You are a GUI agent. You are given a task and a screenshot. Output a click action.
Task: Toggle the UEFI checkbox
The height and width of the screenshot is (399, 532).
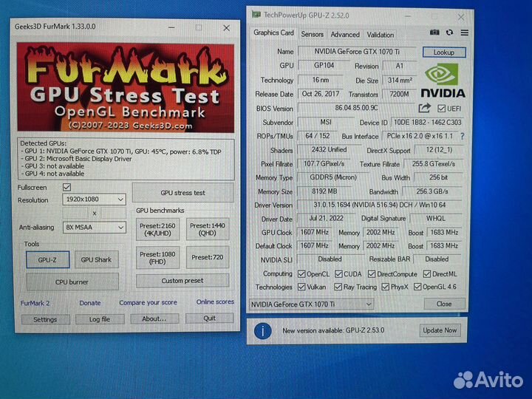coord(441,109)
